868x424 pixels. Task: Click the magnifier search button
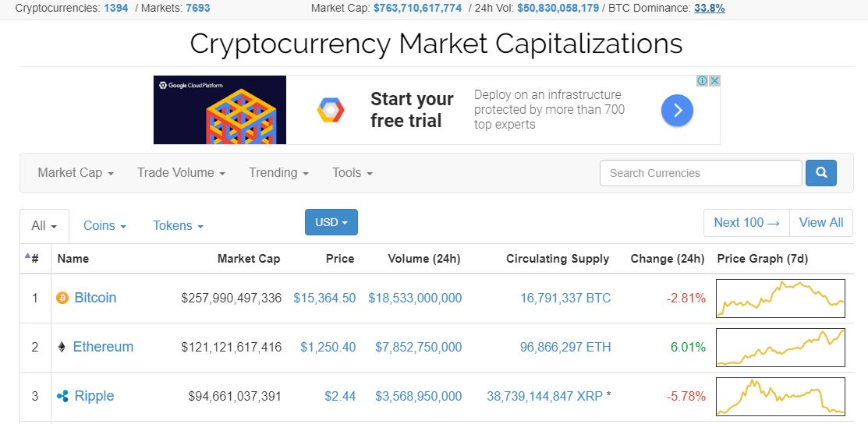point(821,173)
